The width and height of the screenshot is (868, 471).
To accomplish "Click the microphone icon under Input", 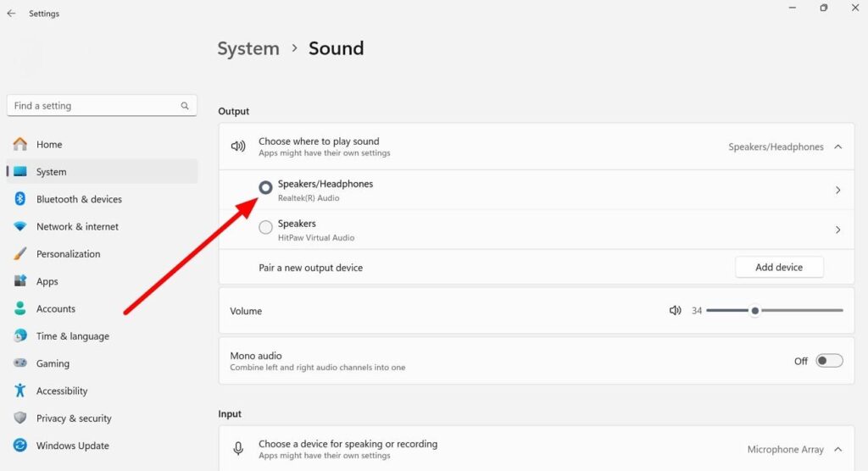I will tap(238, 449).
